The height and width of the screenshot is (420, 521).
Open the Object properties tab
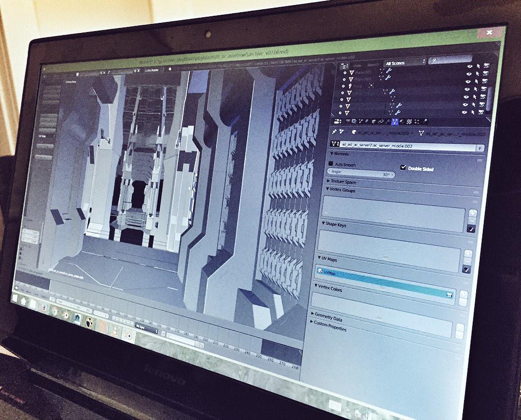click(x=374, y=121)
